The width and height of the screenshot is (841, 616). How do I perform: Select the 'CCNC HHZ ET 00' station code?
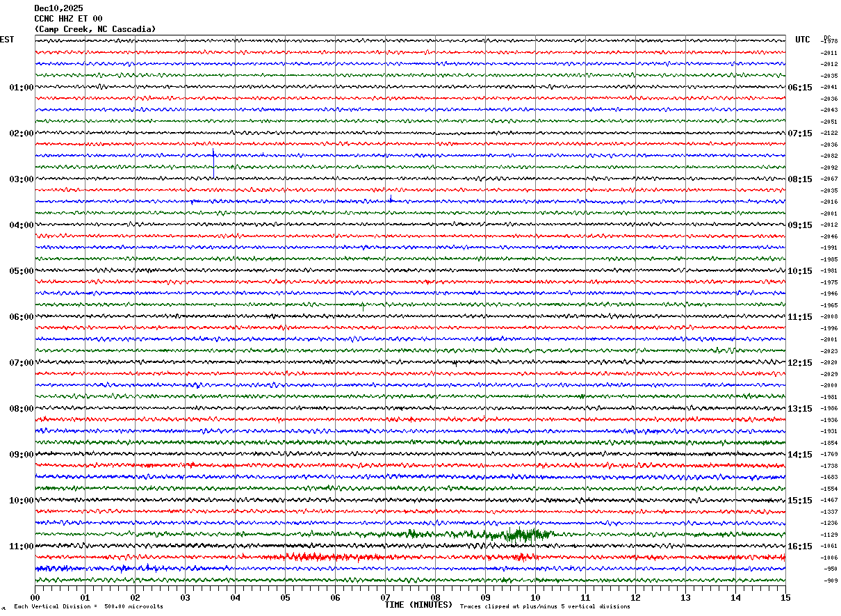(68, 19)
